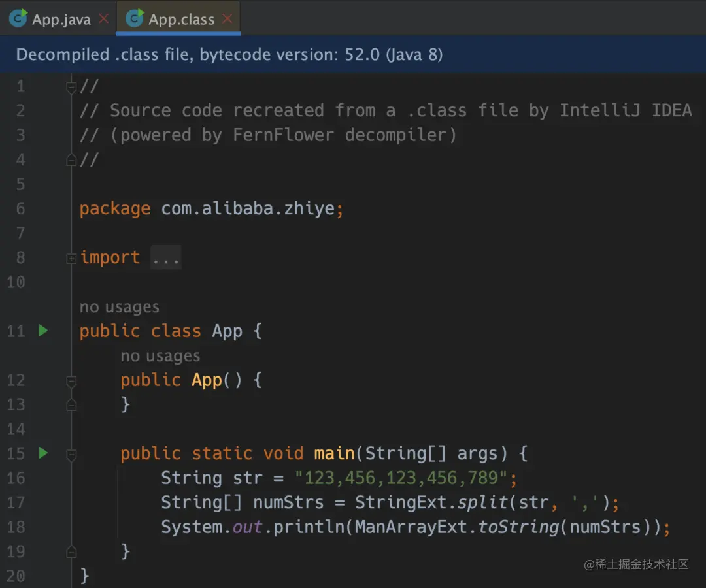Collapse header comment block at line 1
Viewport: 706px width, 588px height.
[x=71, y=87]
